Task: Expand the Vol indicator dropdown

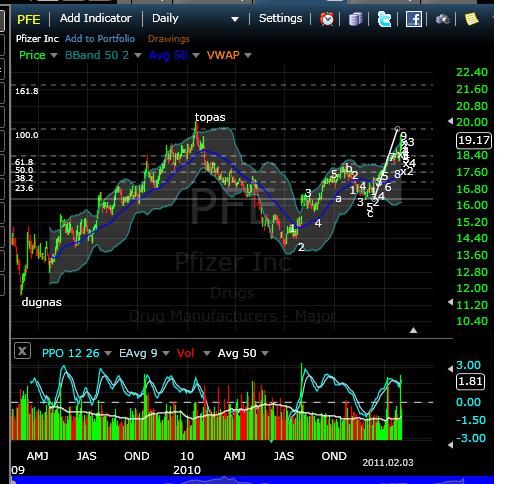Action: click(x=207, y=353)
